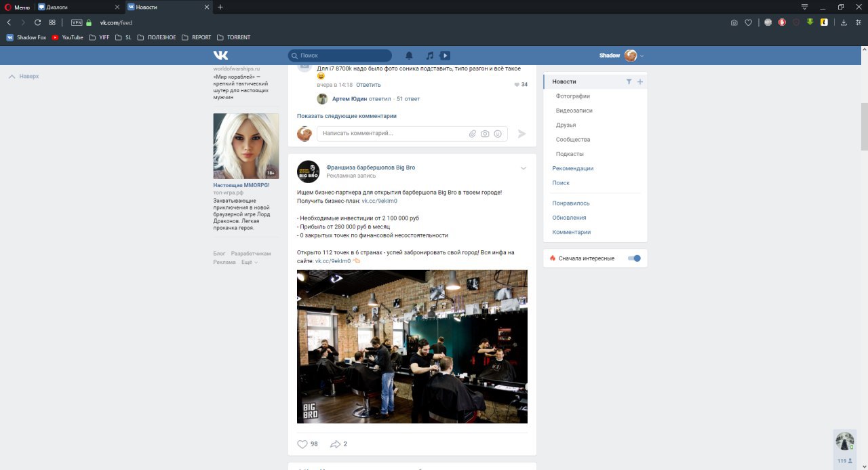Add a new feed tab with plus
This screenshot has width=868, height=470.
(640, 81)
